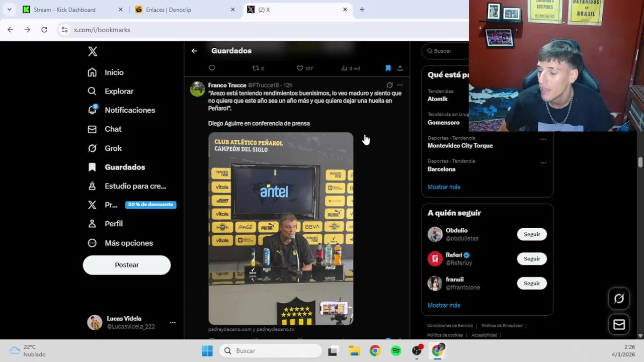View stats showing 2 mil views
Screen dimensions: 644x362
[350, 68]
